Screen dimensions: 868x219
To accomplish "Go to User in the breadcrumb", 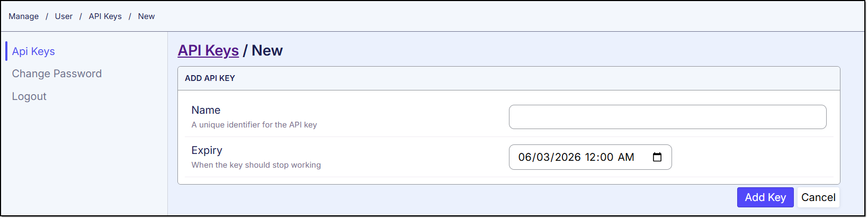I will click(64, 16).
